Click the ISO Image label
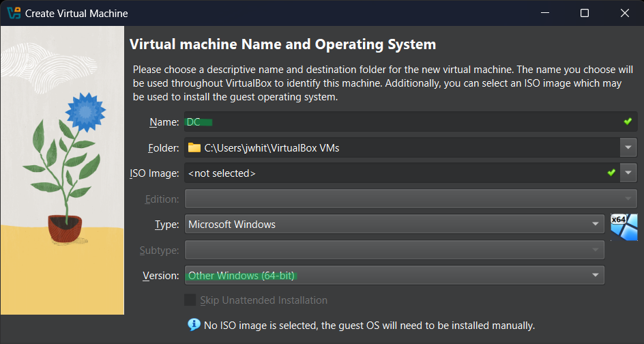 coord(154,173)
